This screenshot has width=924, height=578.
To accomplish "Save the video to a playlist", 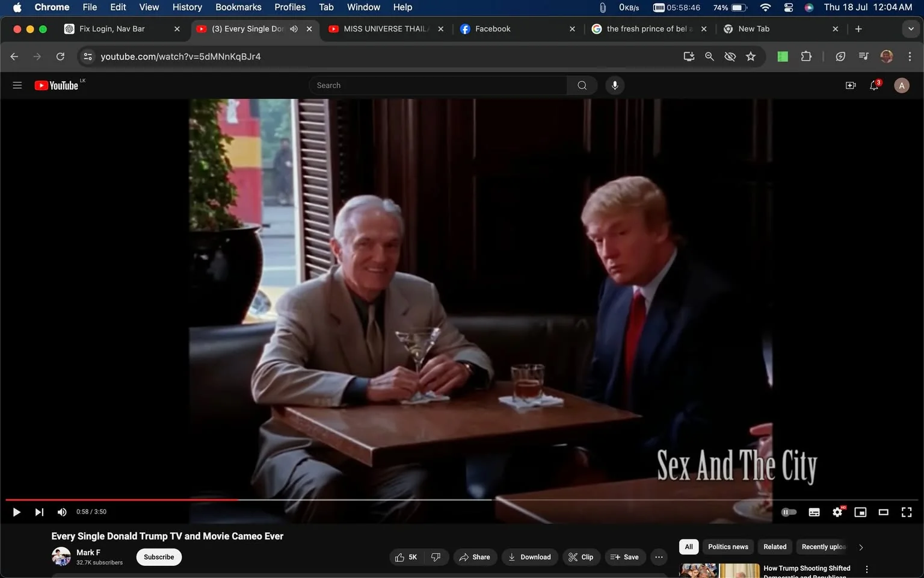I will click(625, 557).
